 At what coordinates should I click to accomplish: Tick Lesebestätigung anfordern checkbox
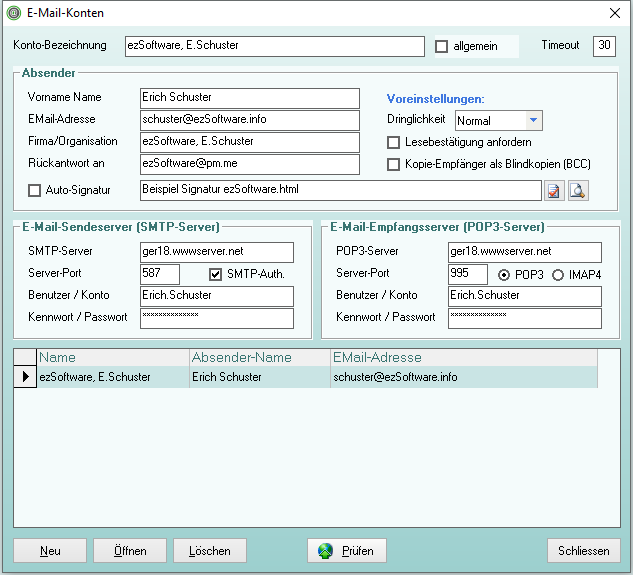394,143
